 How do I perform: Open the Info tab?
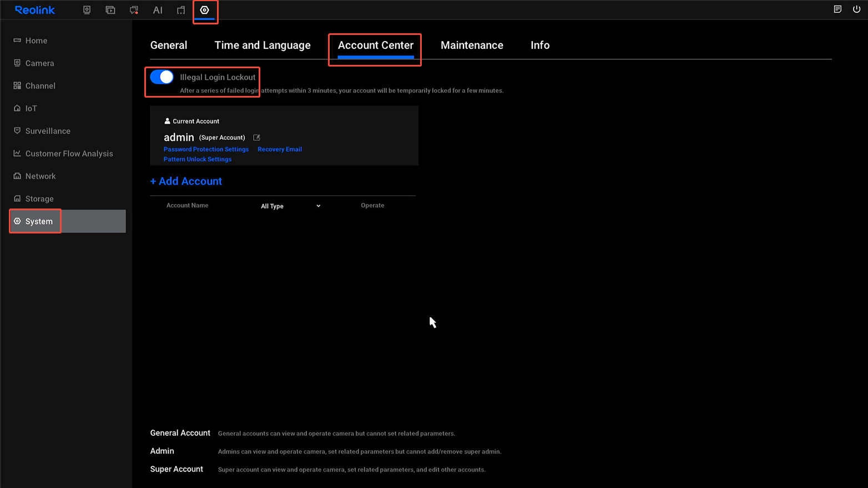click(540, 45)
